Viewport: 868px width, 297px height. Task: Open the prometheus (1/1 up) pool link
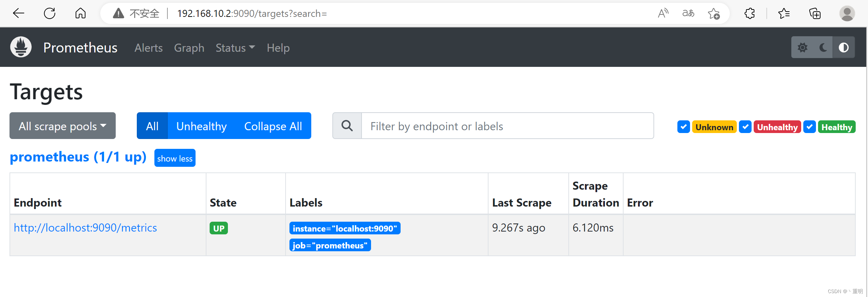click(x=78, y=157)
